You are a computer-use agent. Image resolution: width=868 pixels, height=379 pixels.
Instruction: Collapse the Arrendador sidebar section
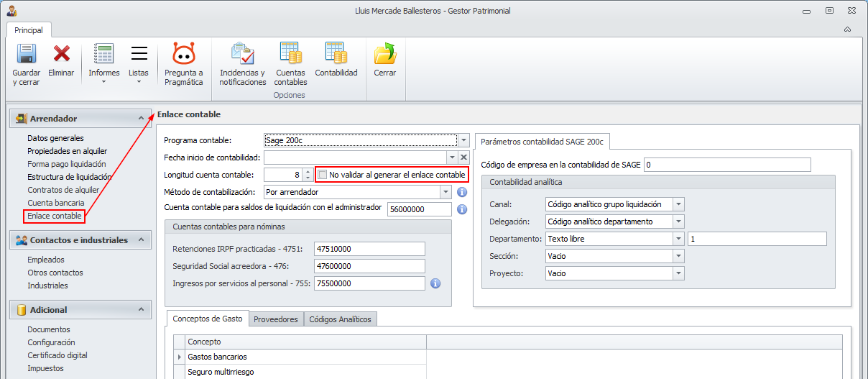pos(141,118)
